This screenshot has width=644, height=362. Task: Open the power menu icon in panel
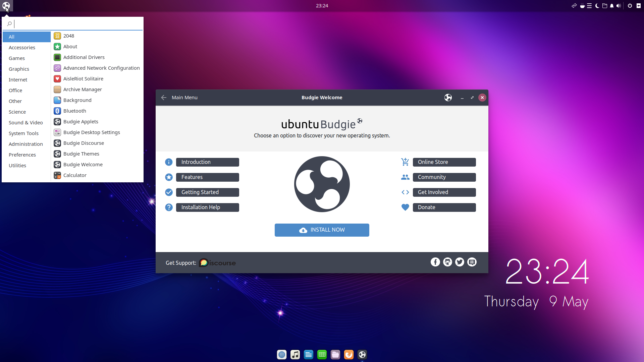pyautogui.click(x=630, y=6)
